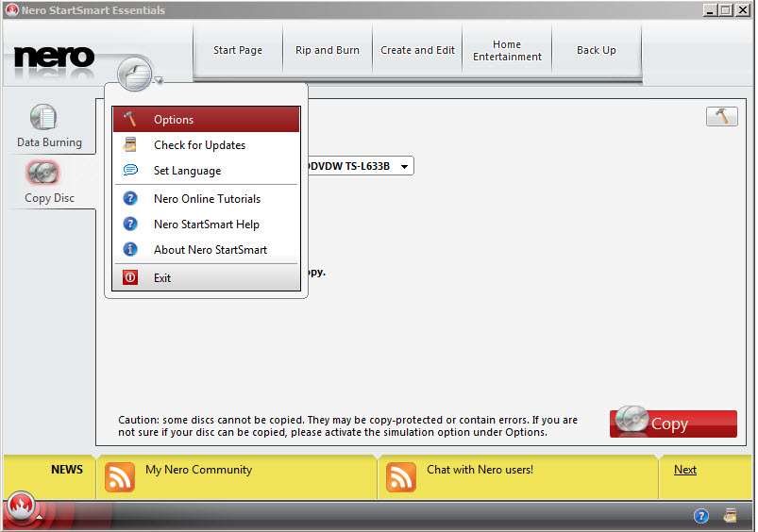Open Options in the menu
758x532 pixels.
[206, 120]
